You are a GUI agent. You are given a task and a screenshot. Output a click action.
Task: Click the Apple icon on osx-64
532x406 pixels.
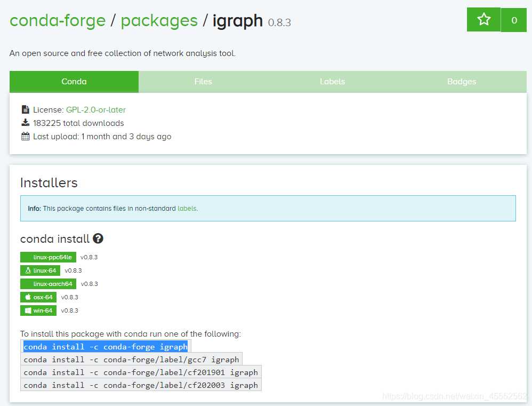tap(28, 297)
